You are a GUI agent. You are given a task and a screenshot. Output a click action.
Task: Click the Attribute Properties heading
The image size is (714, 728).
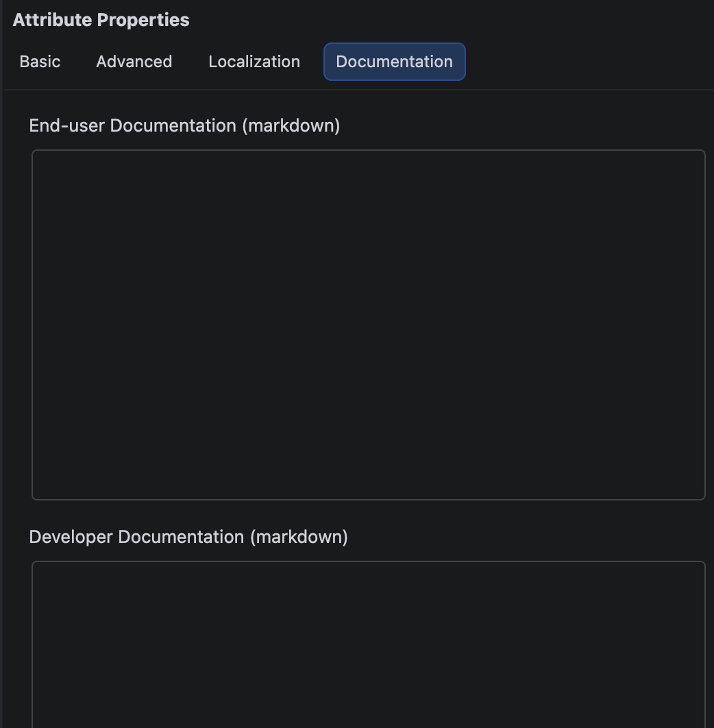tap(101, 20)
